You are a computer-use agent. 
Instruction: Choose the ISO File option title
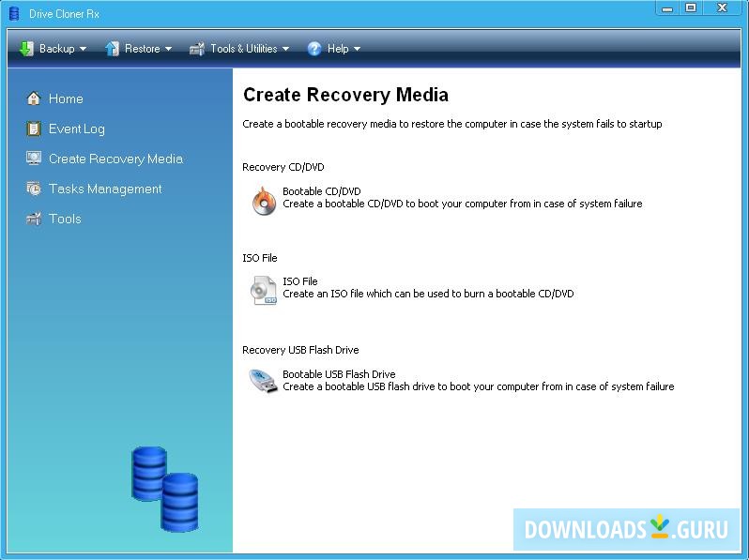coord(300,281)
